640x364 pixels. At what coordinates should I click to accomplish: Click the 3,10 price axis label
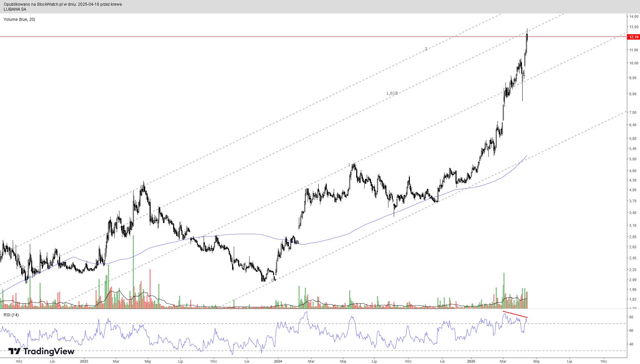[633, 225]
